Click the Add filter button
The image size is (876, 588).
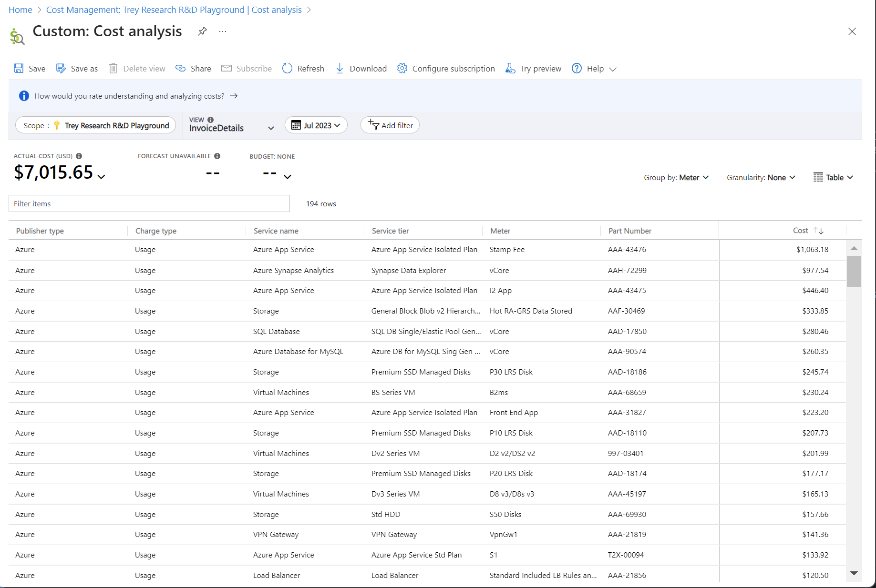[390, 125]
